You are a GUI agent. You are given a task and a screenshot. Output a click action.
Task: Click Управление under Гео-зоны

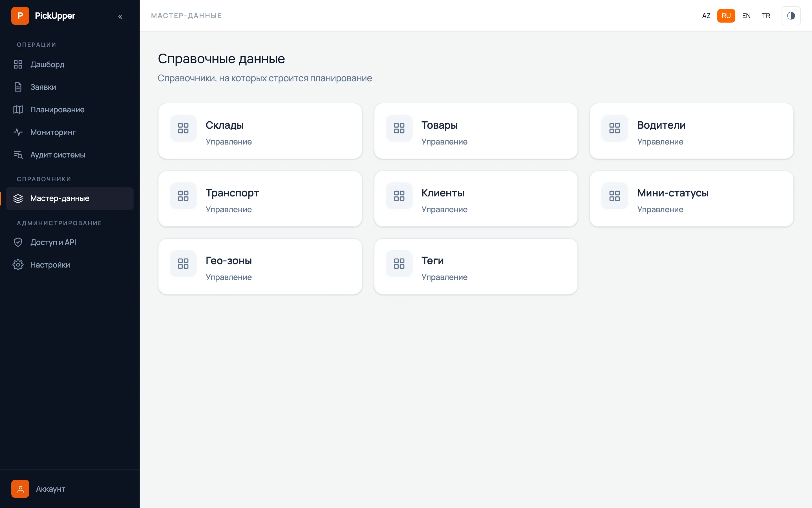(228, 277)
